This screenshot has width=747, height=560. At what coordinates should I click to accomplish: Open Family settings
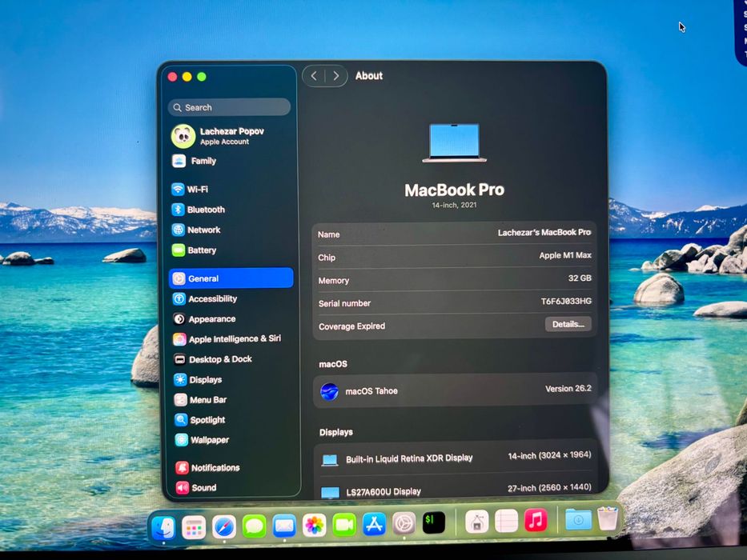[x=194, y=161]
